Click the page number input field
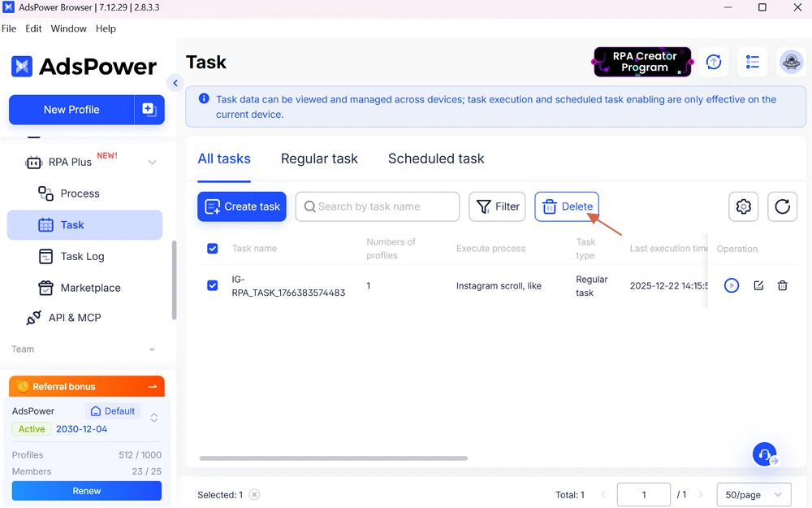Viewport: 812px width, 508px height. pyautogui.click(x=643, y=494)
